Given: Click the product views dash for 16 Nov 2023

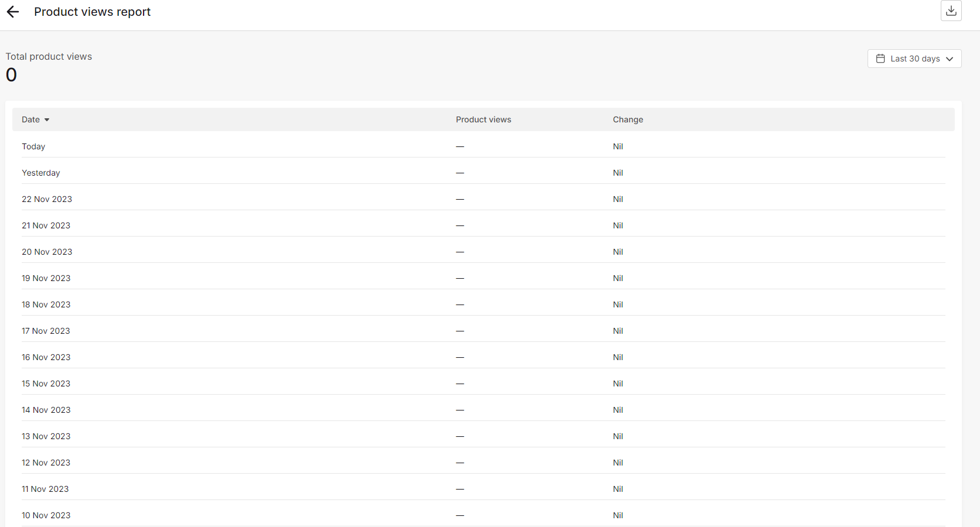Looking at the screenshot, I should (460, 357).
